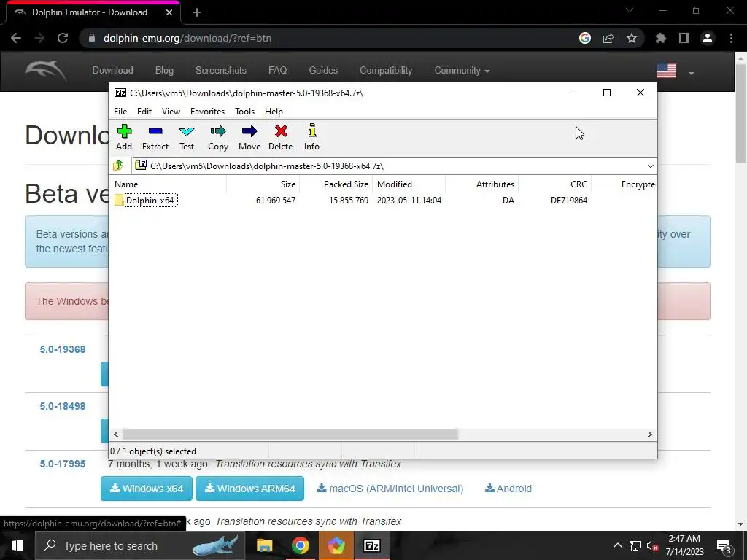The width and height of the screenshot is (747, 560).
Task: View site security lock info
Action: 92,38
